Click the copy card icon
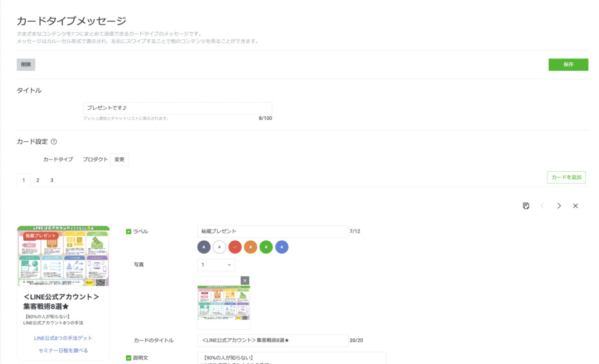This screenshot has height=364, width=599. pyautogui.click(x=526, y=206)
